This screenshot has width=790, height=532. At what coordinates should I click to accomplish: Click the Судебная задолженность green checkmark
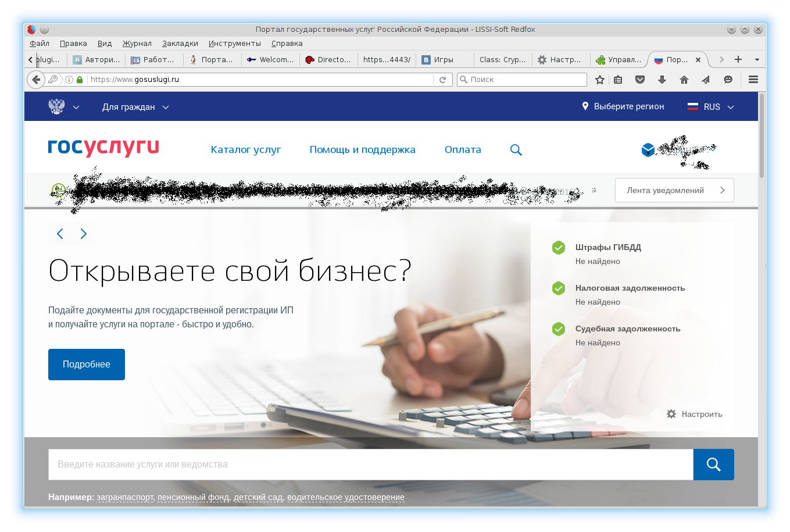pos(559,329)
